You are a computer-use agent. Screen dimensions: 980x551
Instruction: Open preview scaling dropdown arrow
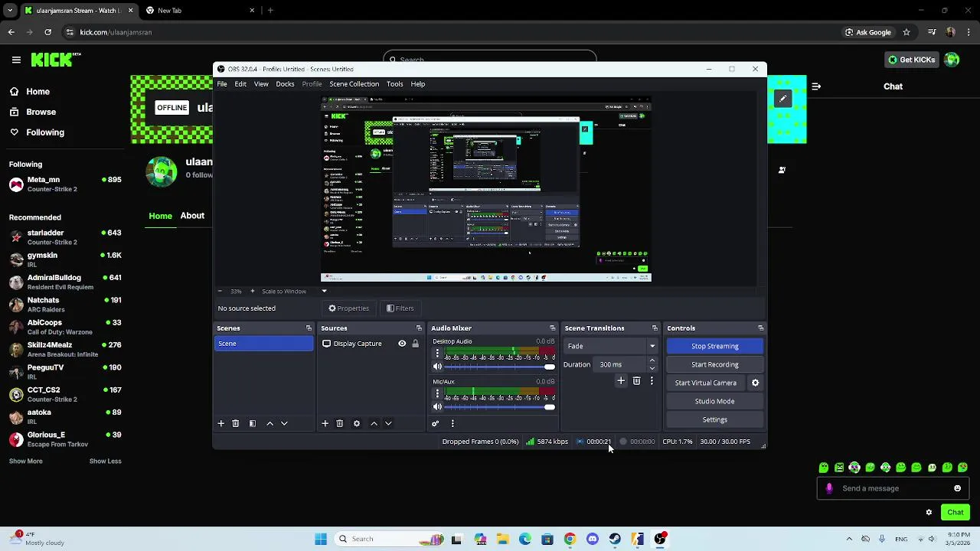324,291
